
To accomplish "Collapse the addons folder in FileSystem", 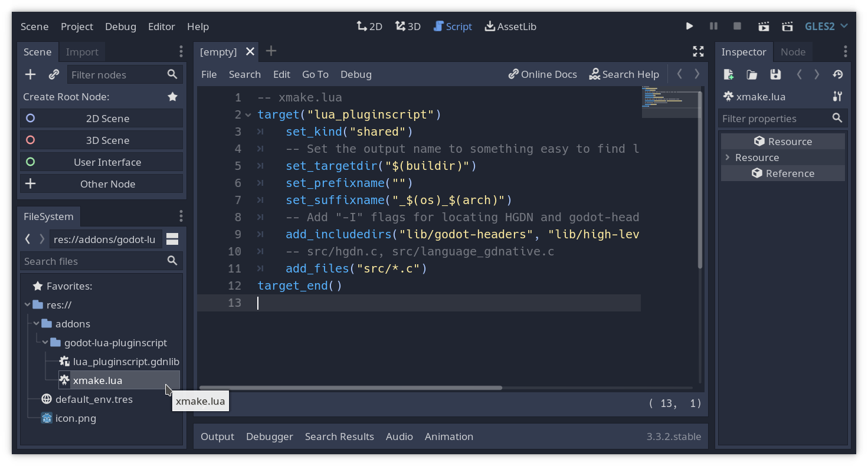I will (37, 324).
